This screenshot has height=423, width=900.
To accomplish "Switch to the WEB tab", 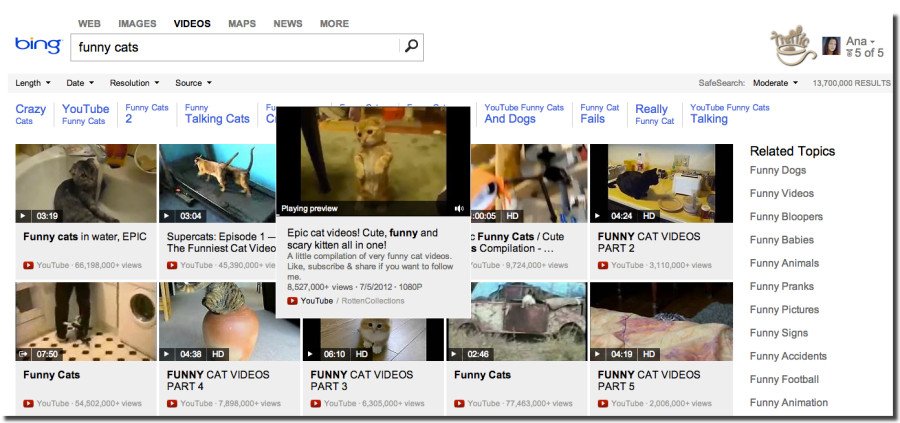I will pyautogui.click(x=89, y=24).
